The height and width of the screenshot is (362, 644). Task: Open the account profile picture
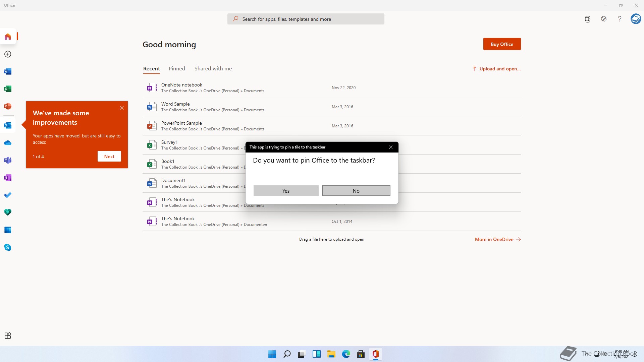coord(636,19)
